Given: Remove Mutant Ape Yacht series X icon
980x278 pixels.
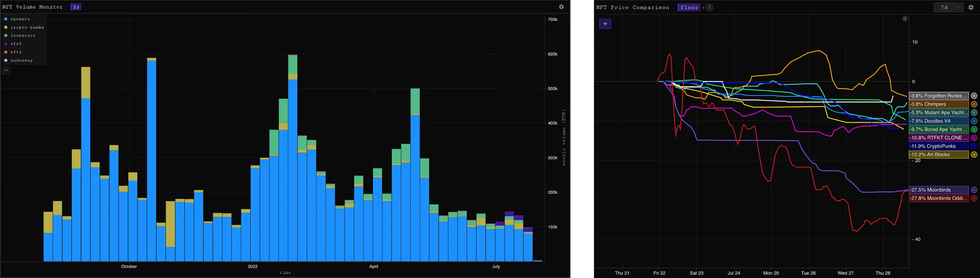Looking at the screenshot, I should tap(974, 113).
